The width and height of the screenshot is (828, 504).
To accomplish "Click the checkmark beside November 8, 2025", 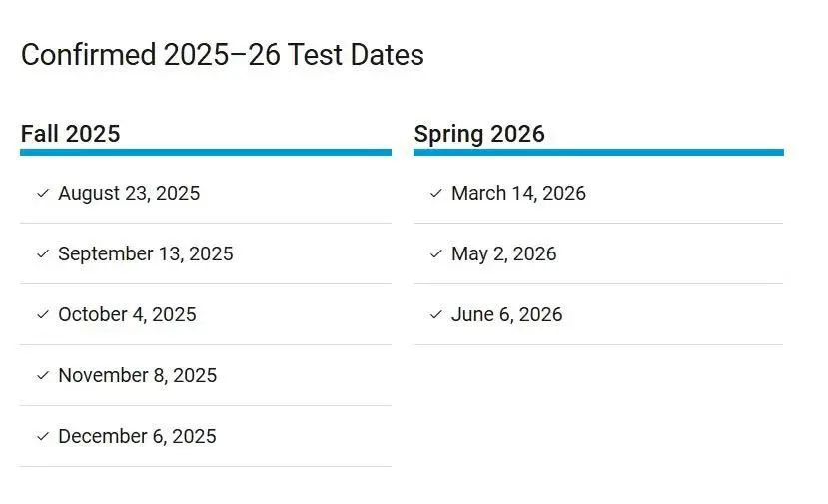I will tap(43, 375).
